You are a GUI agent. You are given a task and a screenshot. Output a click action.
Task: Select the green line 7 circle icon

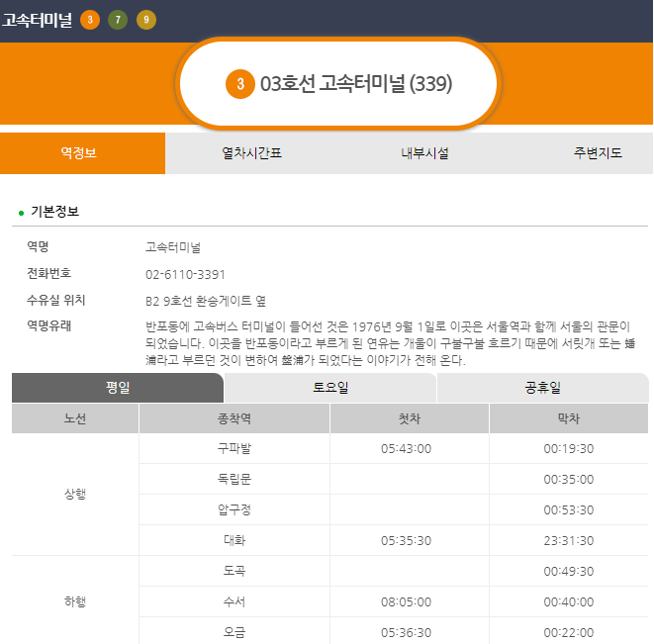pyautogui.click(x=118, y=20)
